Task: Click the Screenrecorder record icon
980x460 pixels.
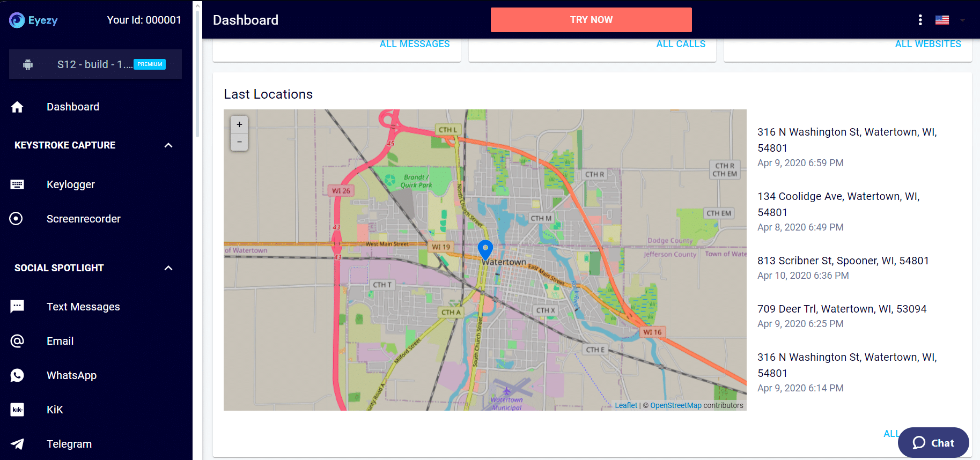Action: coord(16,219)
